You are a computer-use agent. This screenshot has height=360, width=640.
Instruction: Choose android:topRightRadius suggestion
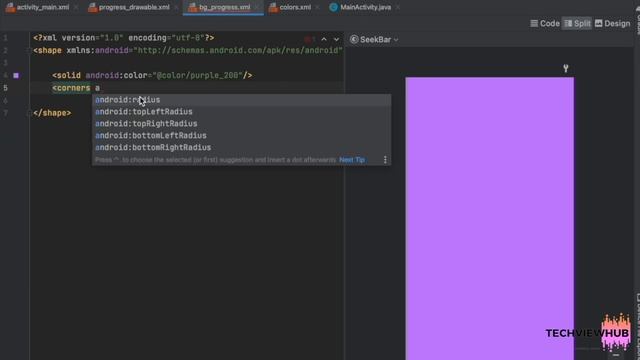[x=241, y=124]
